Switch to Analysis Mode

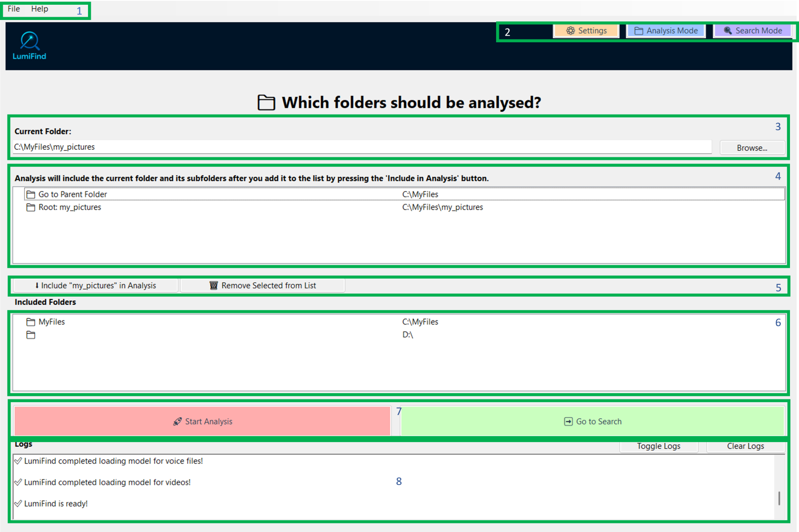click(666, 31)
